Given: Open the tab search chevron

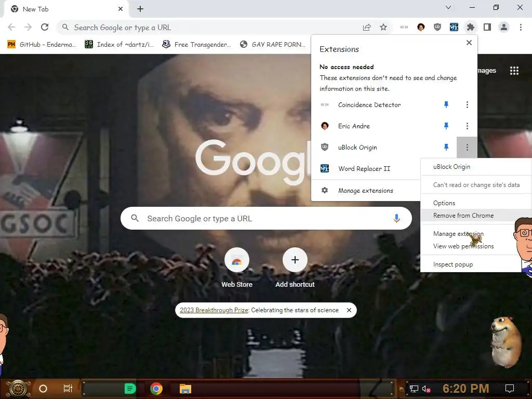Looking at the screenshot, I should 448,7.
